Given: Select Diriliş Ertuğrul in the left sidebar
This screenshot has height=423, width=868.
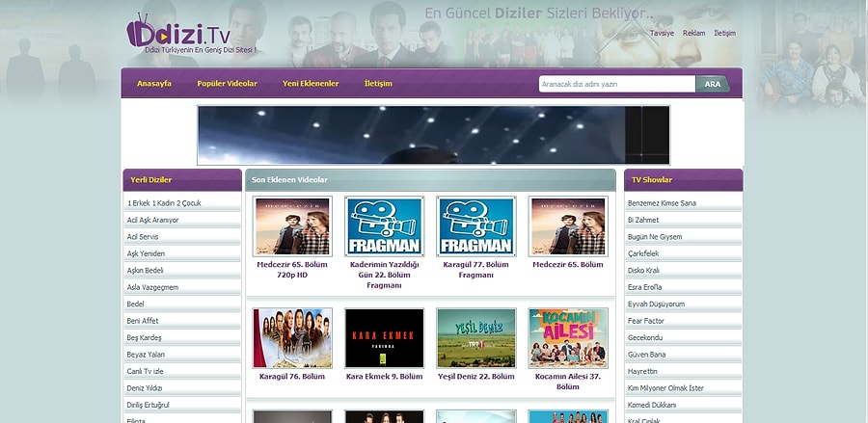Looking at the screenshot, I should tap(154, 405).
